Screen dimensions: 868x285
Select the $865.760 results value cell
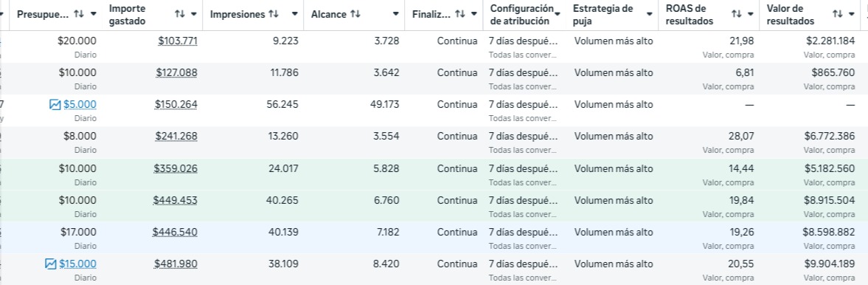point(833,72)
